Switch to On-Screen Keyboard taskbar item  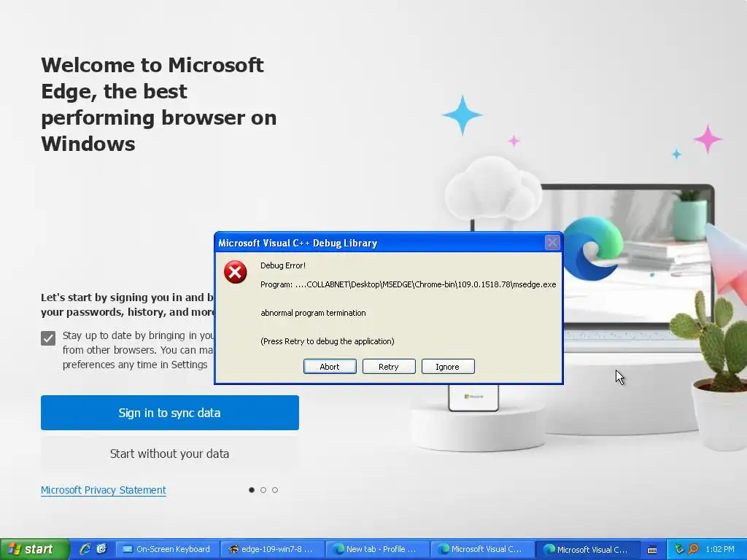coord(168,550)
